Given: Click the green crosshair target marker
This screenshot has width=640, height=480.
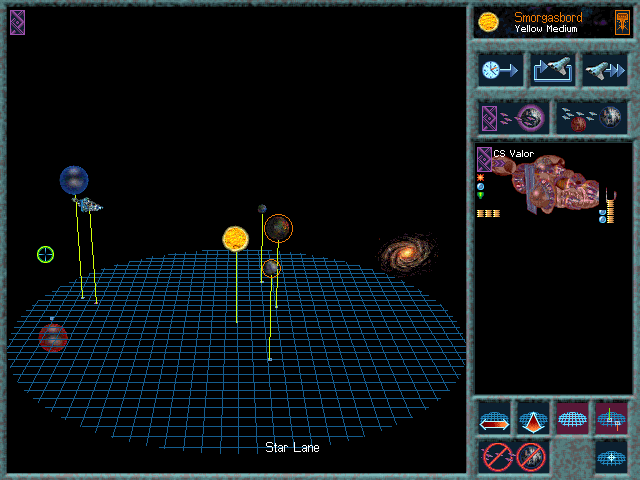Looking at the screenshot, I should 45,254.
